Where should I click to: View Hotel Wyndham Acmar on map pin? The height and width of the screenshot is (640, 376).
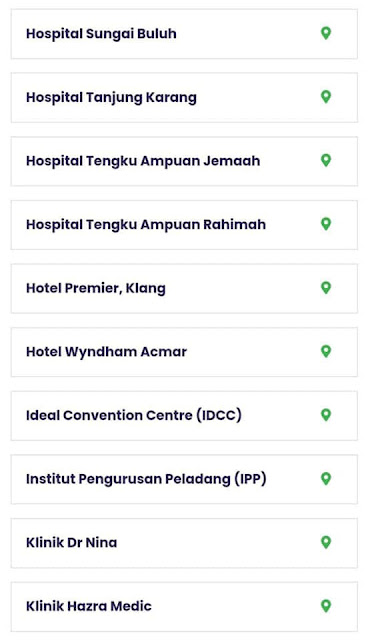click(x=325, y=351)
